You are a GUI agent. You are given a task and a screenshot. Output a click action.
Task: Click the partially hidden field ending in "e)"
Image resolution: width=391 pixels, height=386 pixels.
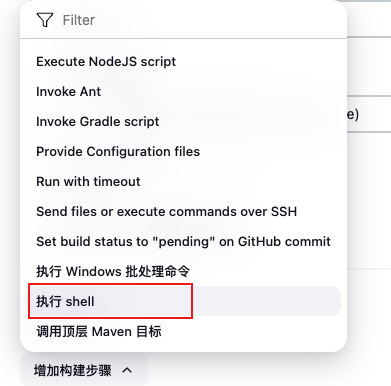coord(369,114)
